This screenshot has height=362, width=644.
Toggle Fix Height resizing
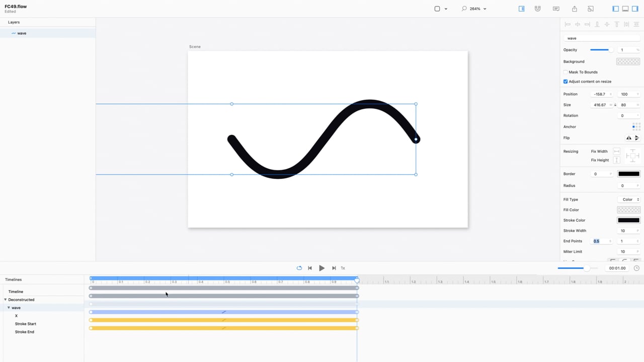pyautogui.click(x=616, y=160)
